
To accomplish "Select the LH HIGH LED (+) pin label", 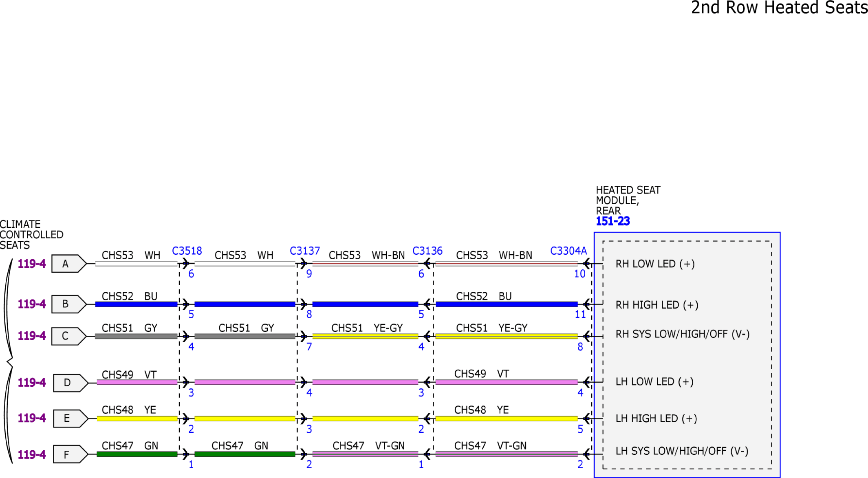I will pos(656,419).
